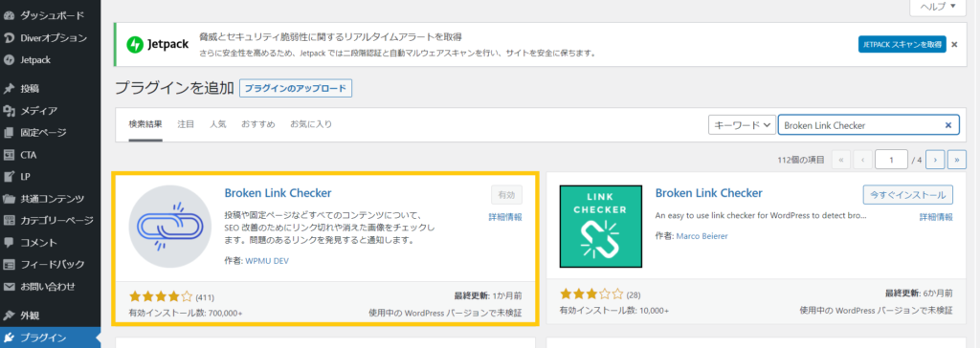Click the three-star rating with 28 reviews

click(591, 294)
